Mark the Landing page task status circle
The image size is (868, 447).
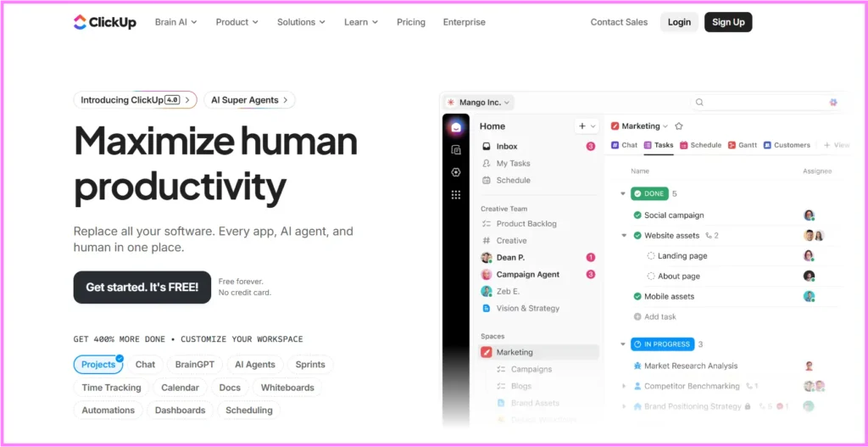(651, 256)
